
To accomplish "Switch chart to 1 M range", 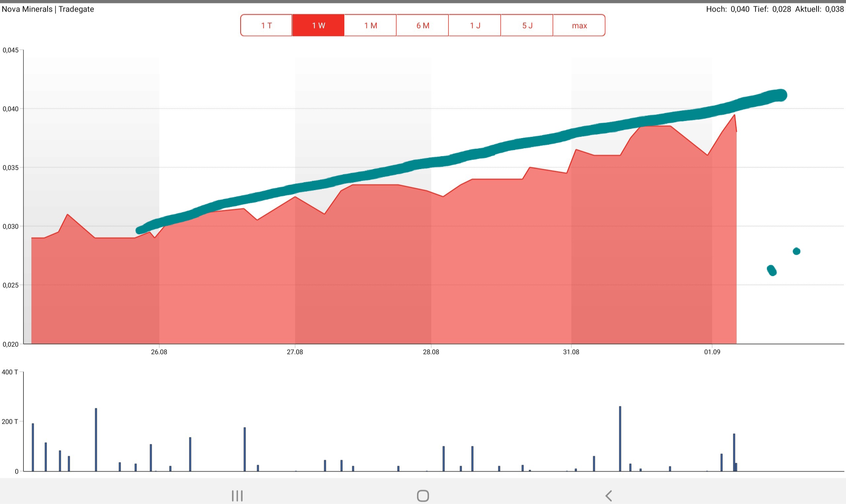I will point(370,25).
